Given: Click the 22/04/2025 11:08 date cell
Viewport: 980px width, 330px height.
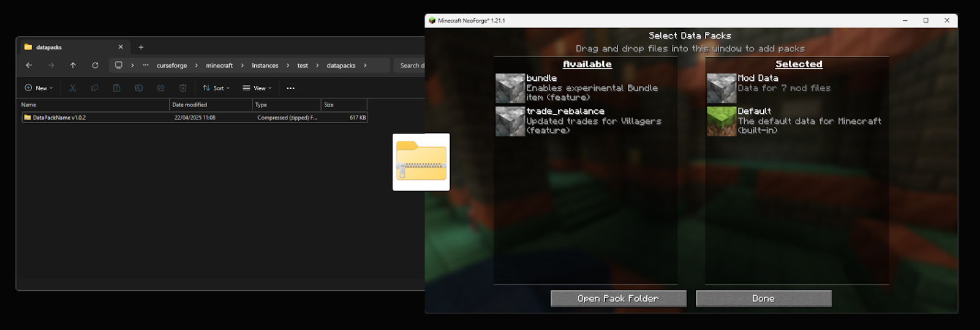Looking at the screenshot, I should 195,118.
